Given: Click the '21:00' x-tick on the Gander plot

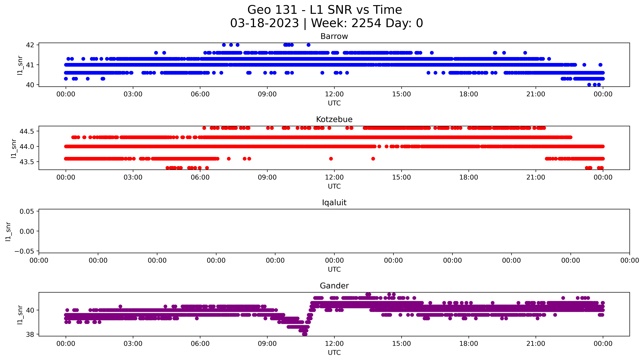Looking at the screenshot, I should (x=536, y=344).
